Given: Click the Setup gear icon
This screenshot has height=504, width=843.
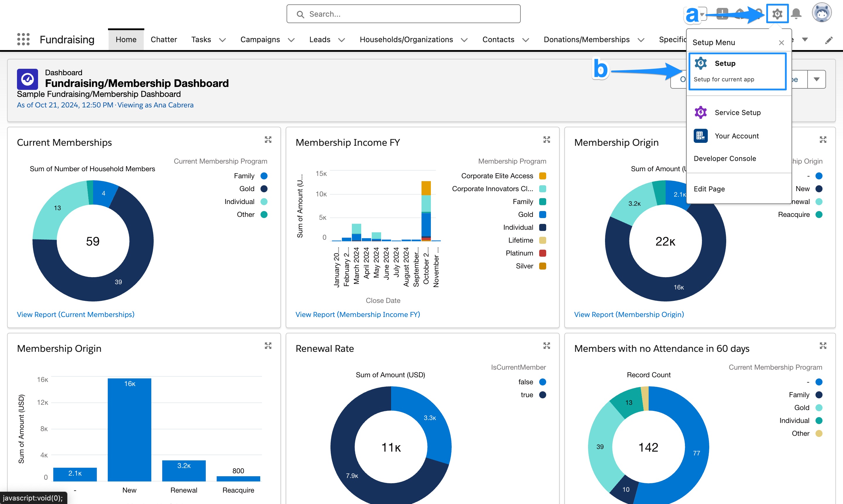Looking at the screenshot, I should 777,13.
